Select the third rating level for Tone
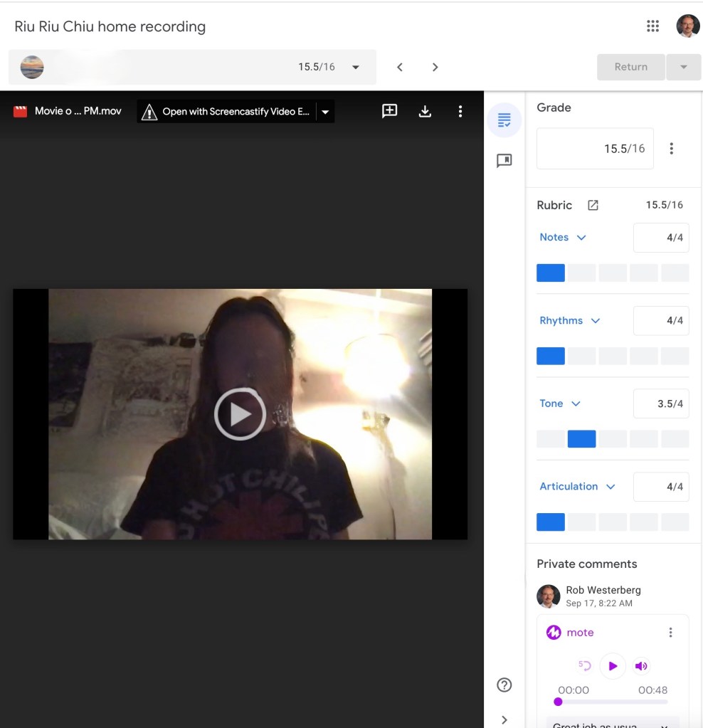This screenshot has width=703, height=728. point(613,439)
